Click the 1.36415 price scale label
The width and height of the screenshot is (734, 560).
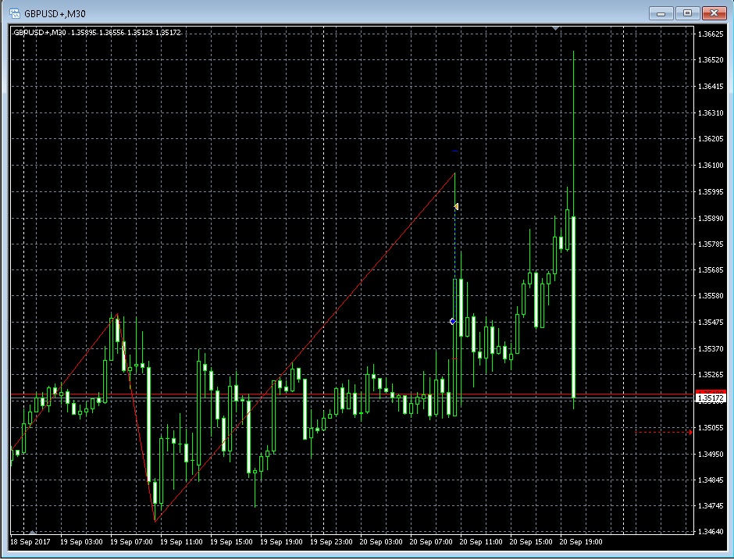(710, 87)
